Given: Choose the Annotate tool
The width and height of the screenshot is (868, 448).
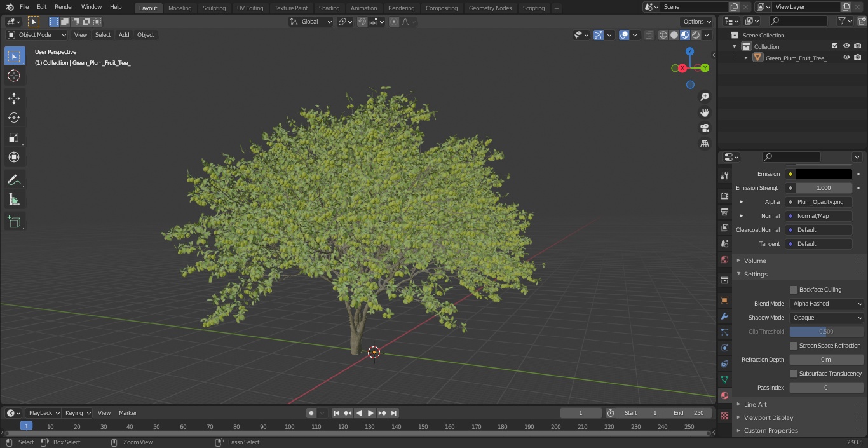Looking at the screenshot, I should pos(14,180).
